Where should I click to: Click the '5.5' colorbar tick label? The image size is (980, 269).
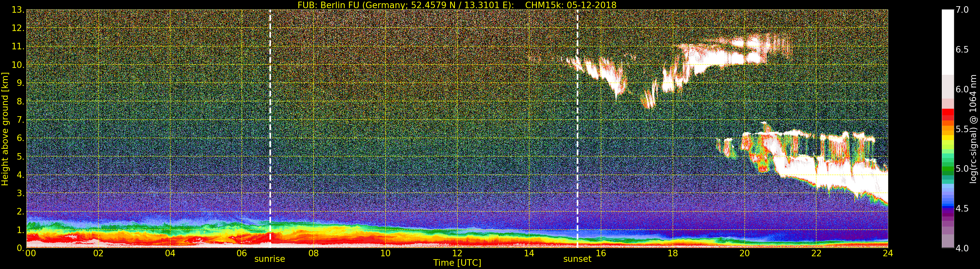point(962,129)
